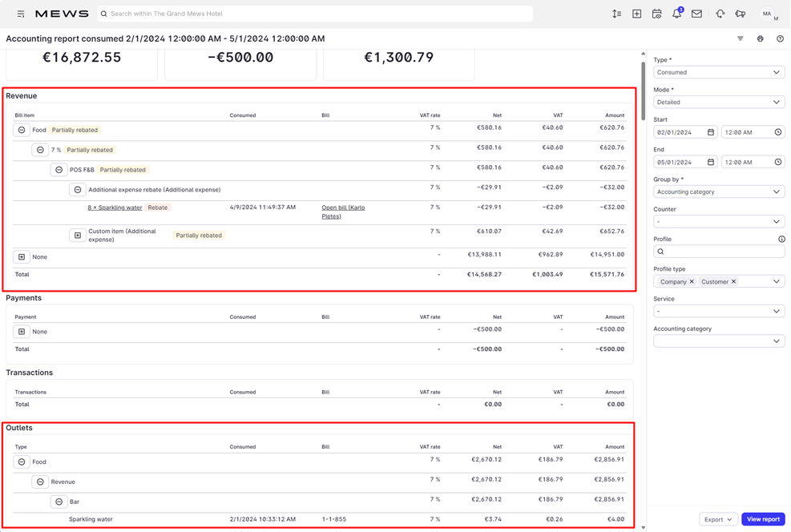Open help via the question mark icon

780,38
